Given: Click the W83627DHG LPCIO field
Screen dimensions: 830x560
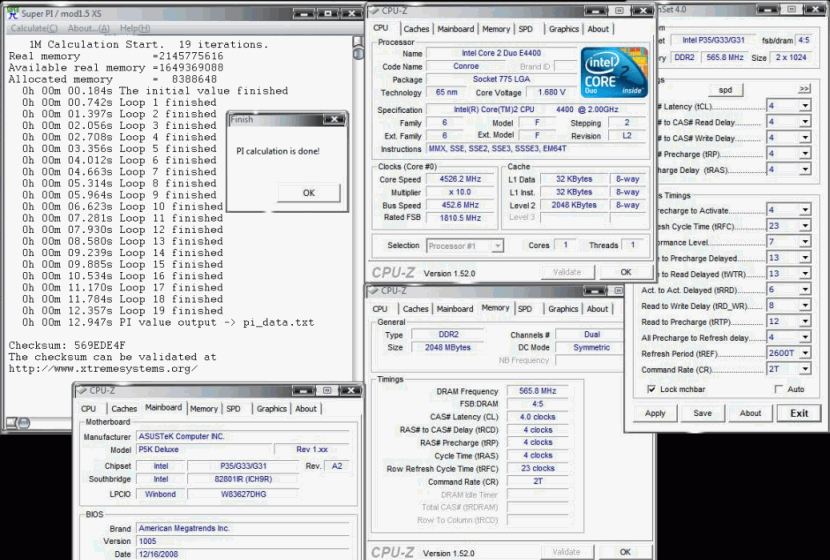Looking at the screenshot, I should pyautogui.click(x=243, y=494).
